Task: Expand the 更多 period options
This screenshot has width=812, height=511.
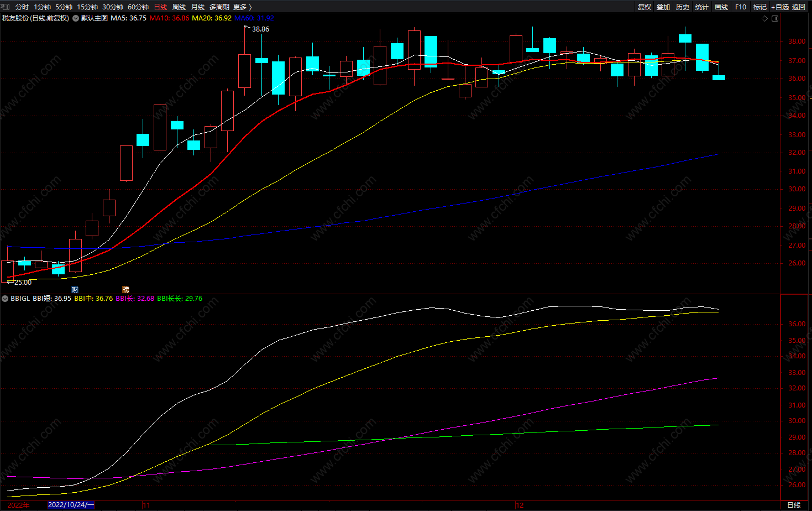Action: coord(243,7)
